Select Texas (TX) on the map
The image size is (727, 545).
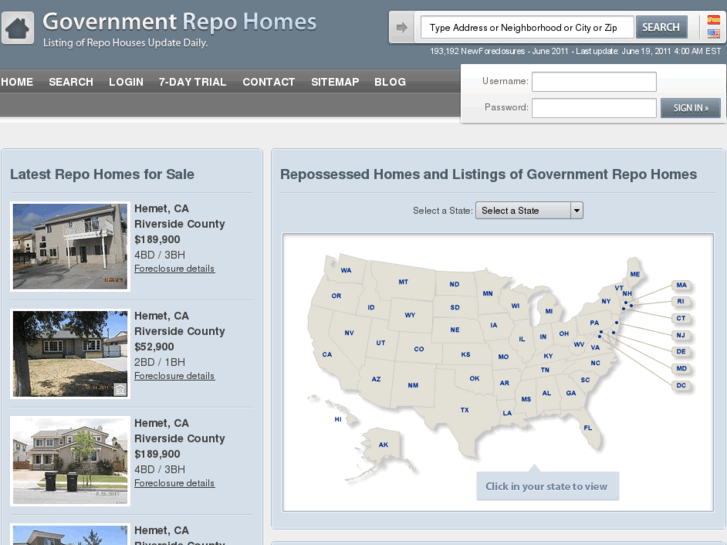coord(465,410)
